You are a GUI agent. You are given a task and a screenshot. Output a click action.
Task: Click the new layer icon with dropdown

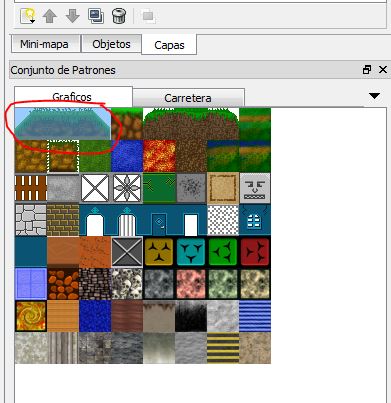pos(28,16)
